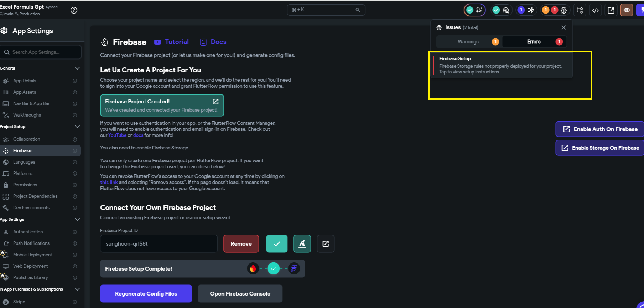644x308 pixels.
Task: Open the help question mark icon
Action: 74,10
